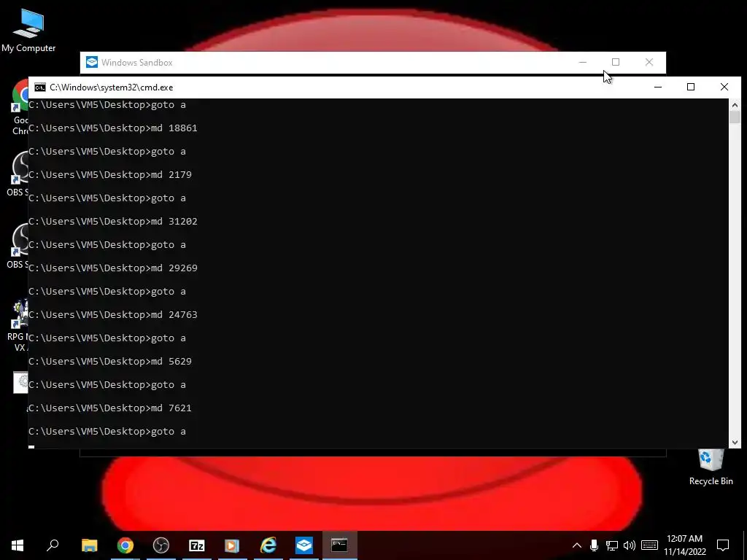The width and height of the screenshot is (747, 560).
Task: Open the Recycle Bin desktop icon
Action: pos(711,467)
